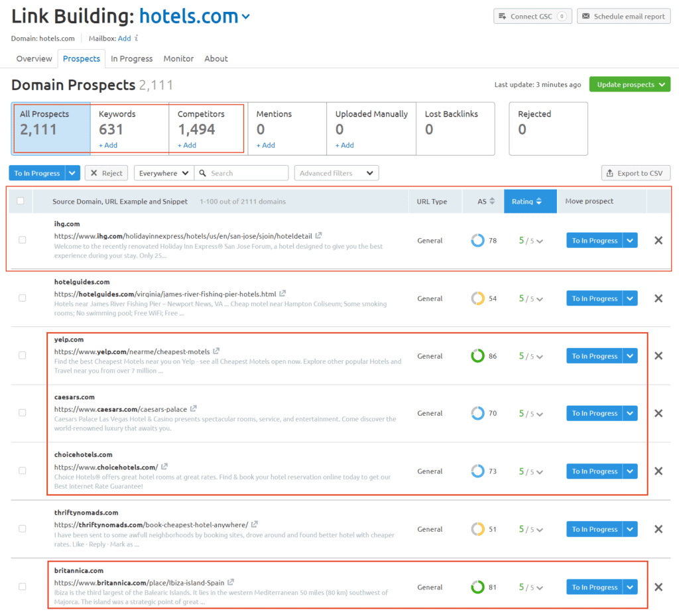
Task: Reject ihg.com prospect with X icon
Action: (658, 240)
